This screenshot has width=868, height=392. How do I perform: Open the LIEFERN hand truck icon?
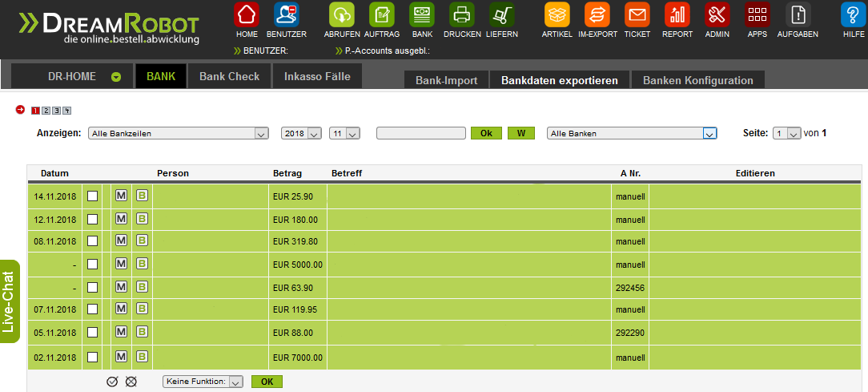(502, 15)
